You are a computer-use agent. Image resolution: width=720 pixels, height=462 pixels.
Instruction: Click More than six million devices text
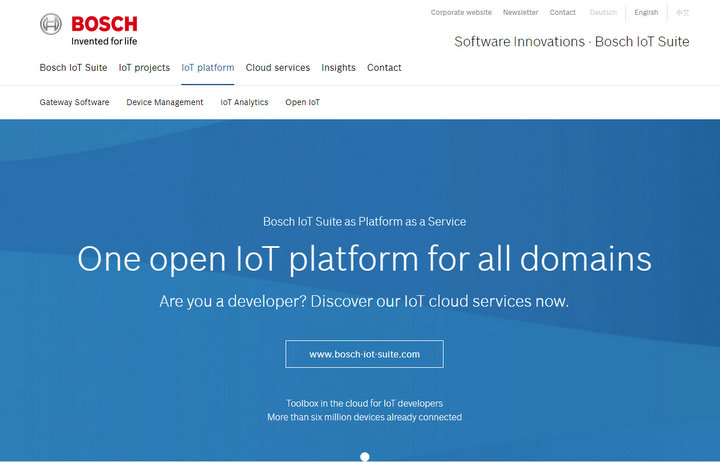click(365, 417)
